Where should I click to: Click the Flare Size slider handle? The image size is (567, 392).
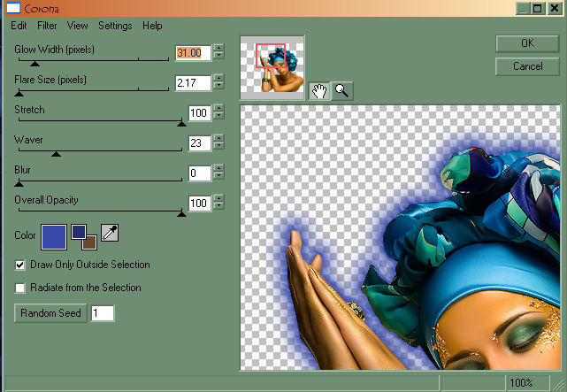coord(19,94)
